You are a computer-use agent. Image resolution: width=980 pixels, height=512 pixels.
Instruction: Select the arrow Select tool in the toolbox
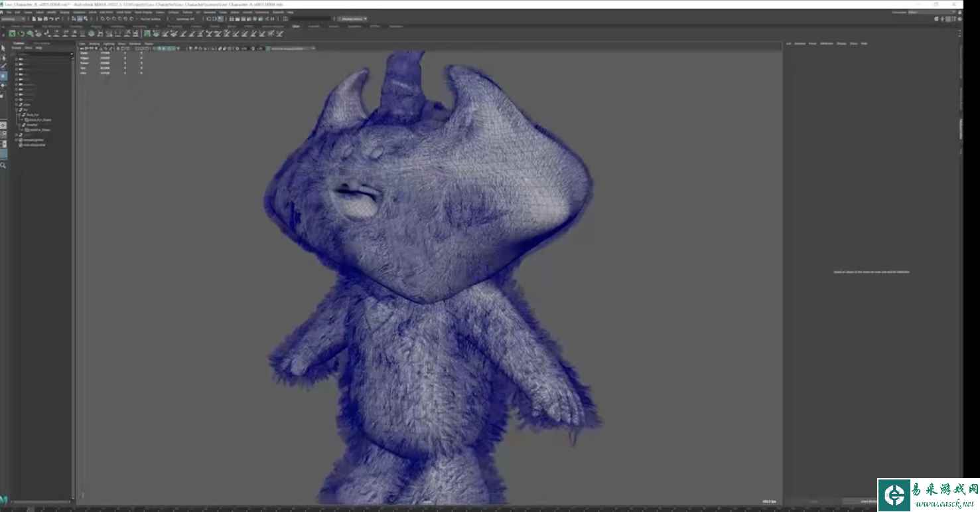pyautogui.click(x=3, y=48)
